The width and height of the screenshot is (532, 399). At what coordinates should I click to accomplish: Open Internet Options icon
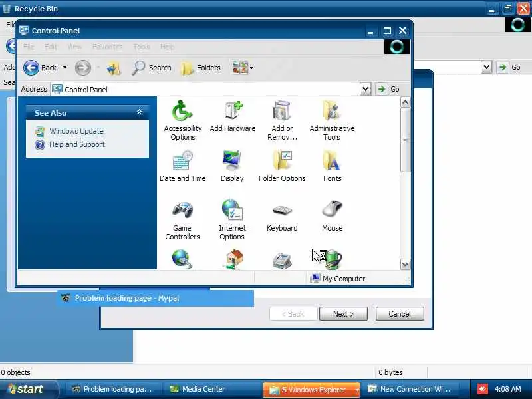click(232, 221)
